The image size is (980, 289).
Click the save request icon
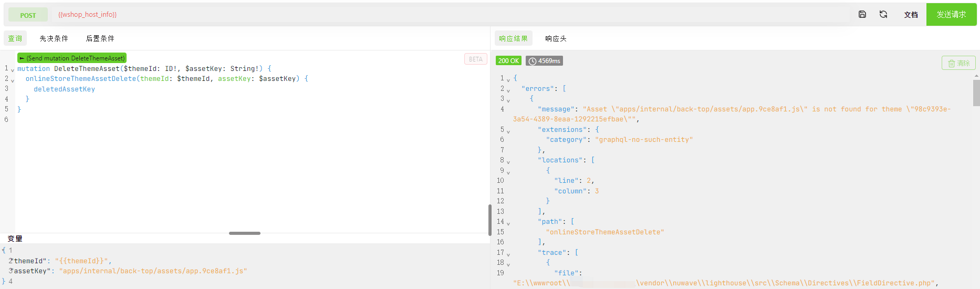click(x=862, y=14)
